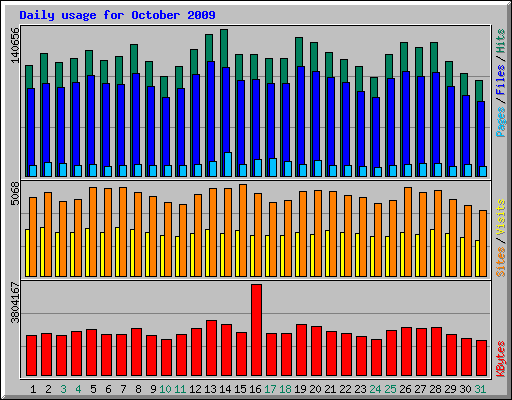Click the green Hits bar for day 14
This screenshot has width=512, height=400.
pyautogui.click(x=224, y=48)
